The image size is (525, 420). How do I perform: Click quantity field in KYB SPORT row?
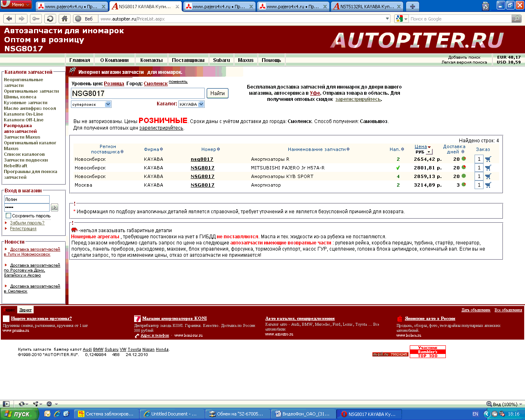(479, 176)
